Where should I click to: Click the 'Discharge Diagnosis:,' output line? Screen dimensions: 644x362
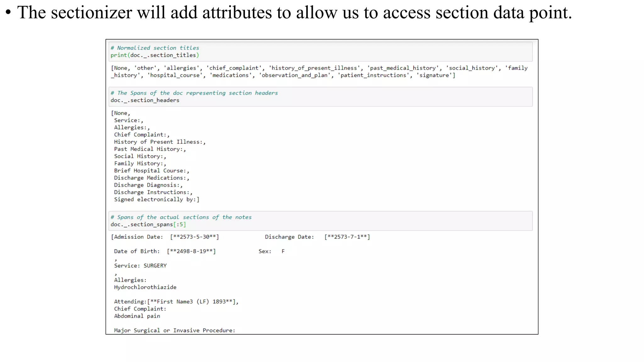click(148, 185)
